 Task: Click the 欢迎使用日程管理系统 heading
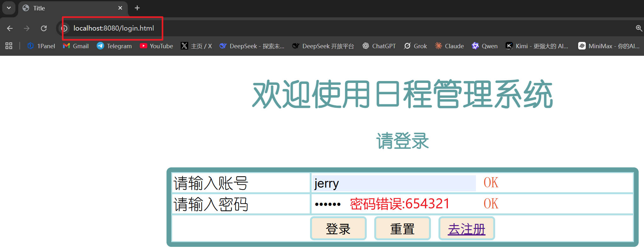[403, 94]
